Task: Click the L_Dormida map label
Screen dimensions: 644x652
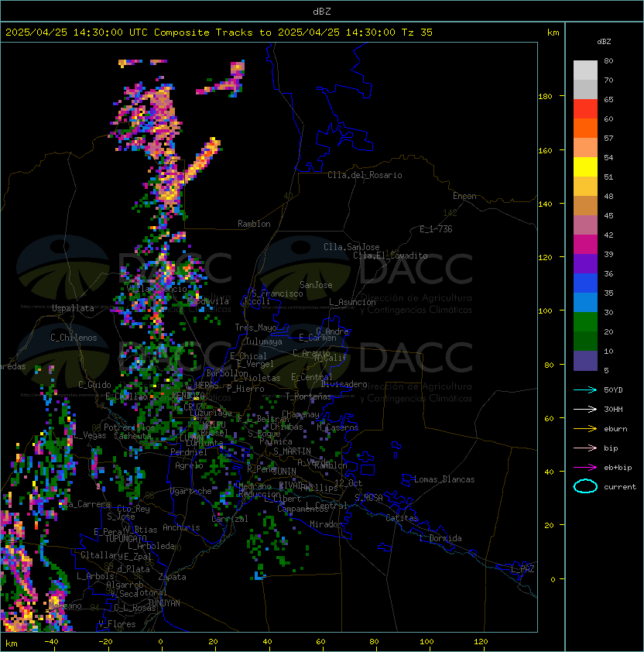Action: [440, 538]
